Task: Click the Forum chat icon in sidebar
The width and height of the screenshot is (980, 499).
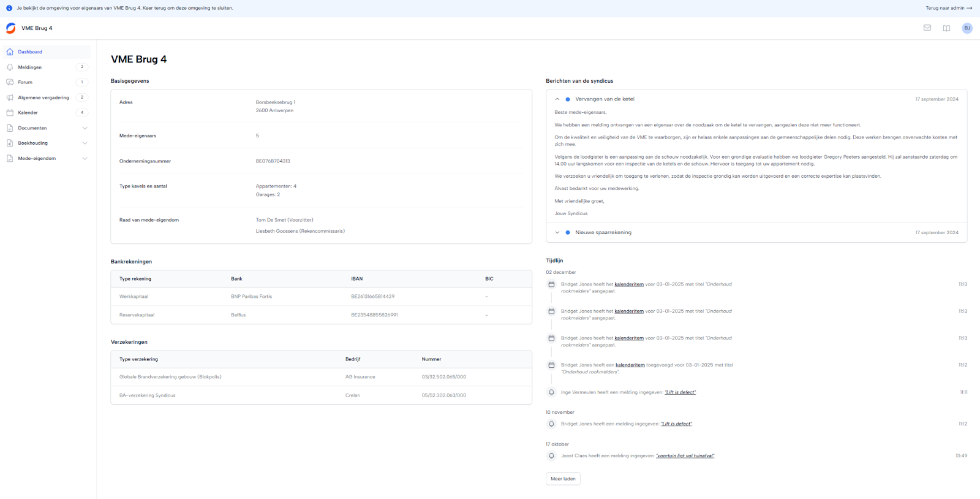Action: pyautogui.click(x=10, y=82)
